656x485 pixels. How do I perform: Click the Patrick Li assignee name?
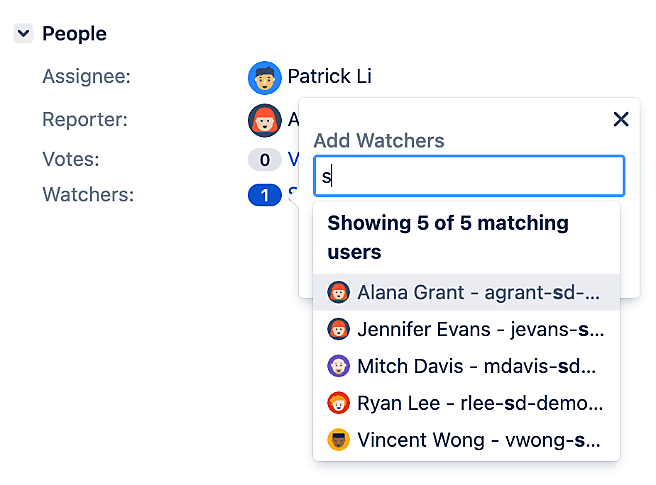pos(330,76)
